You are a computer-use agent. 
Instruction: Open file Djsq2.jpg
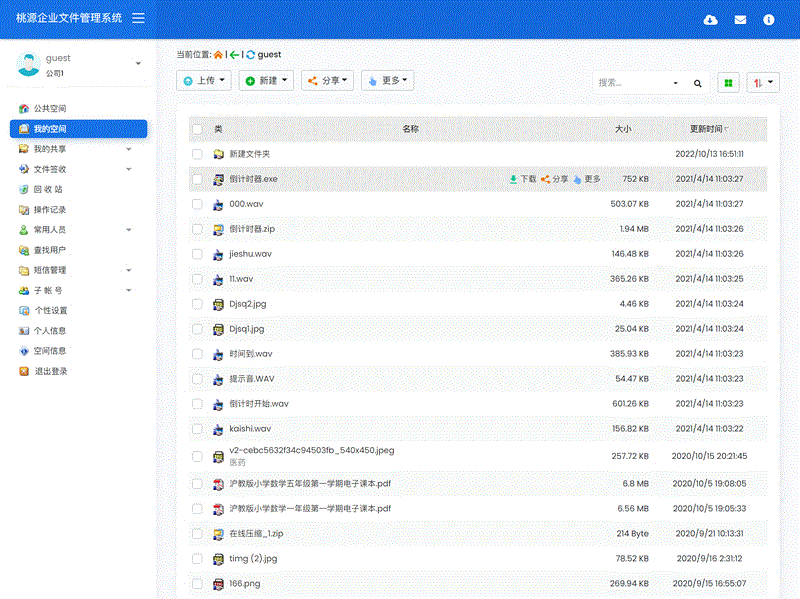(x=246, y=304)
